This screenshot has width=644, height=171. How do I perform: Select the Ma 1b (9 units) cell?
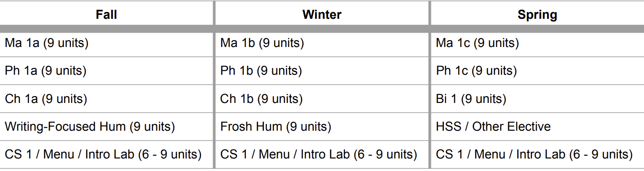[322, 43]
